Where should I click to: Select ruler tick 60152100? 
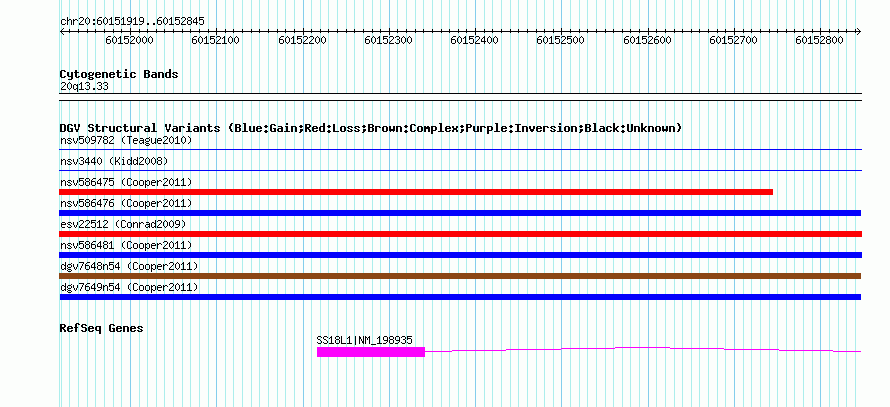pyautogui.click(x=216, y=41)
